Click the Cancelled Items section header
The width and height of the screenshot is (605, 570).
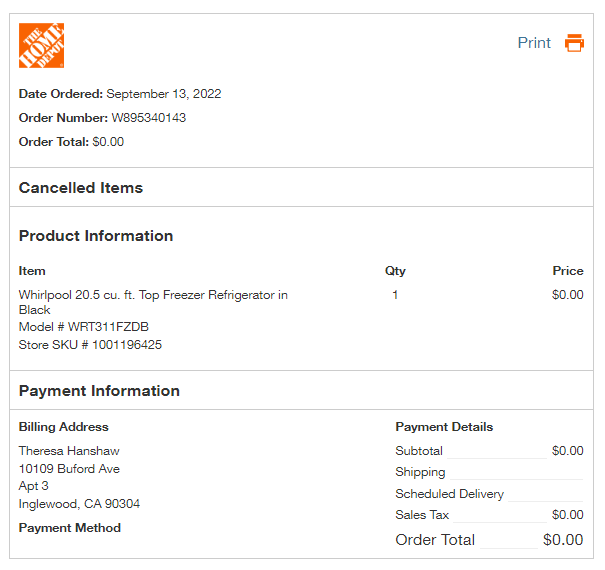coord(81,188)
